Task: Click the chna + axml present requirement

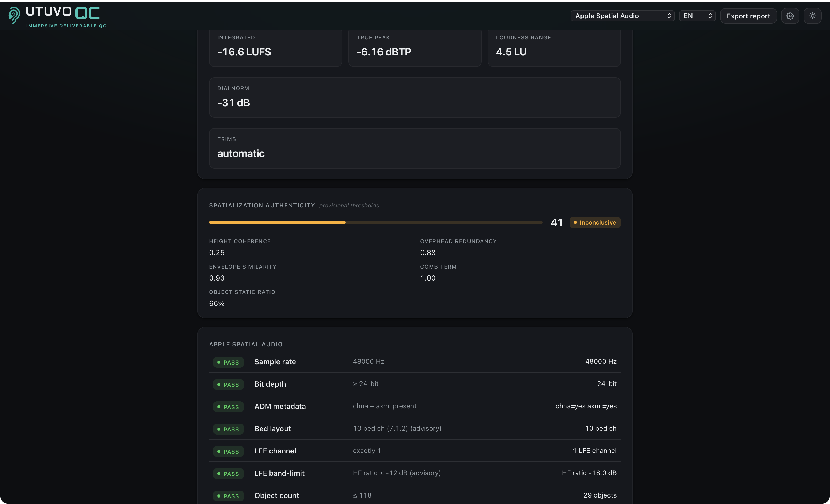Action: pyautogui.click(x=384, y=406)
